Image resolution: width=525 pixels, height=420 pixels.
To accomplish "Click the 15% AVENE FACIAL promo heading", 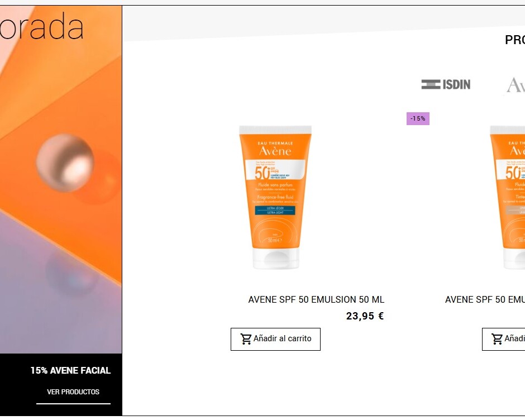I will pyautogui.click(x=70, y=370).
